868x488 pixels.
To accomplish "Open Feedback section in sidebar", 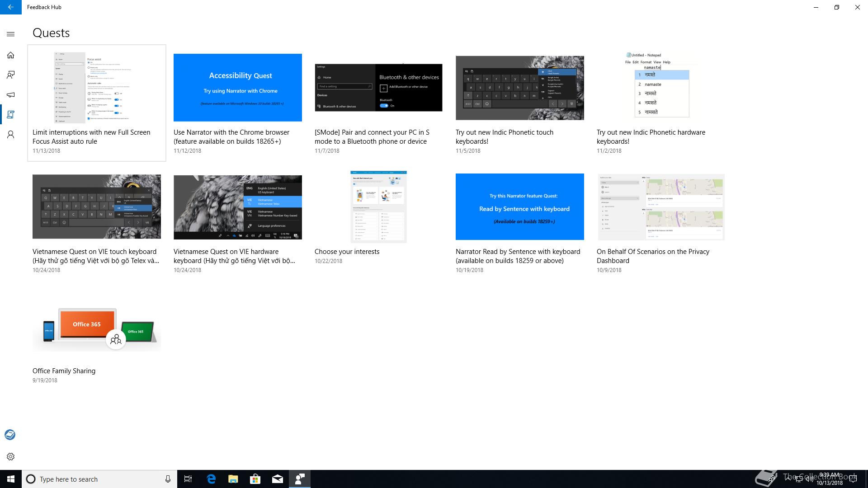I will click(11, 75).
